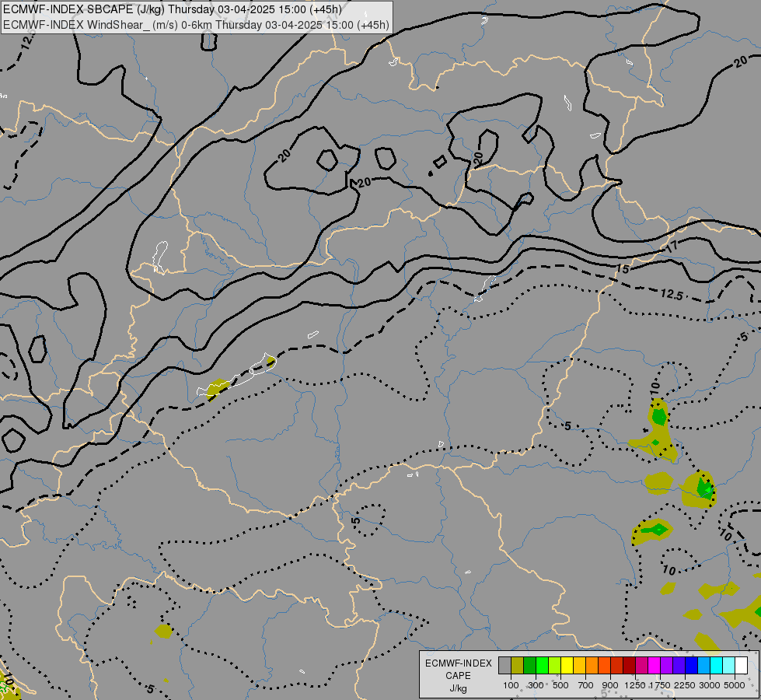This screenshot has width=761, height=700.
Task: Click the legend label '700'
Action: [586, 685]
